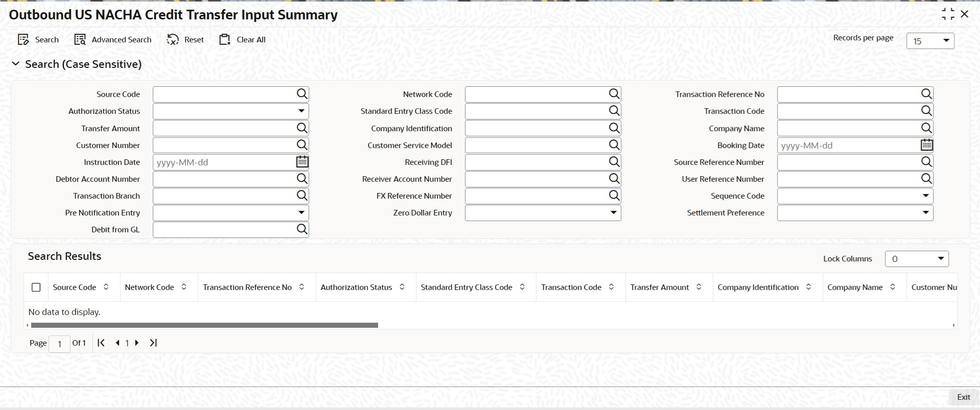980x410 pixels.
Task: Focus the Page number input field
Action: point(59,344)
